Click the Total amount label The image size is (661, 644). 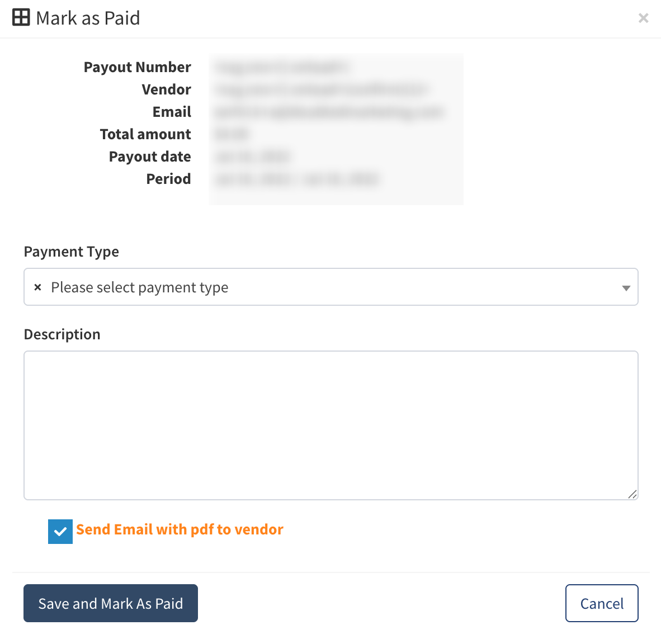pos(145,134)
